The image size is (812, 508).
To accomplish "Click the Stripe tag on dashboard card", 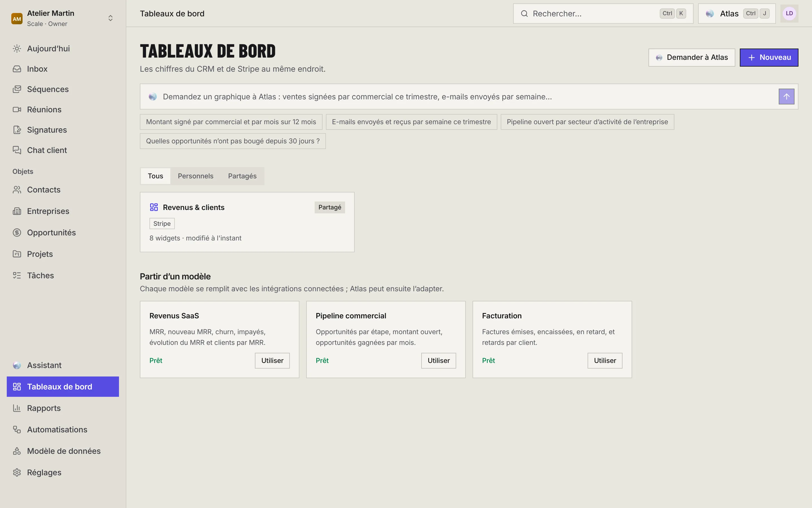I will [x=162, y=224].
